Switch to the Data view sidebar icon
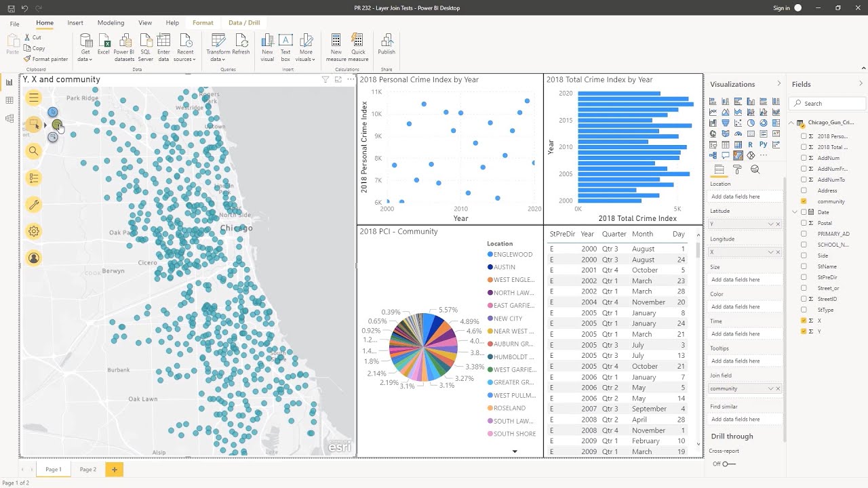 [9, 100]
